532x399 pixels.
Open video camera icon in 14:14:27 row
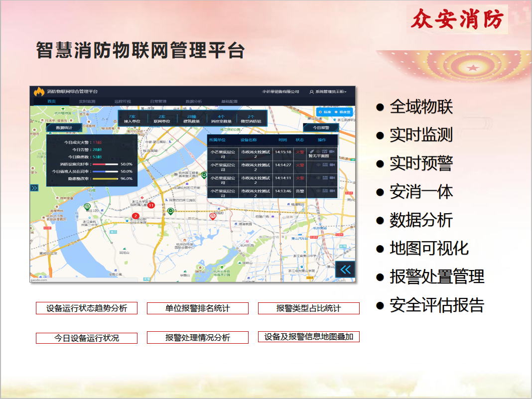pos(332,164)
